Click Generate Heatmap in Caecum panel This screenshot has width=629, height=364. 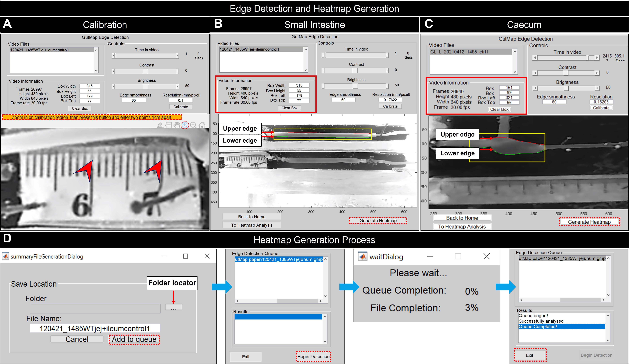point(589,222)
